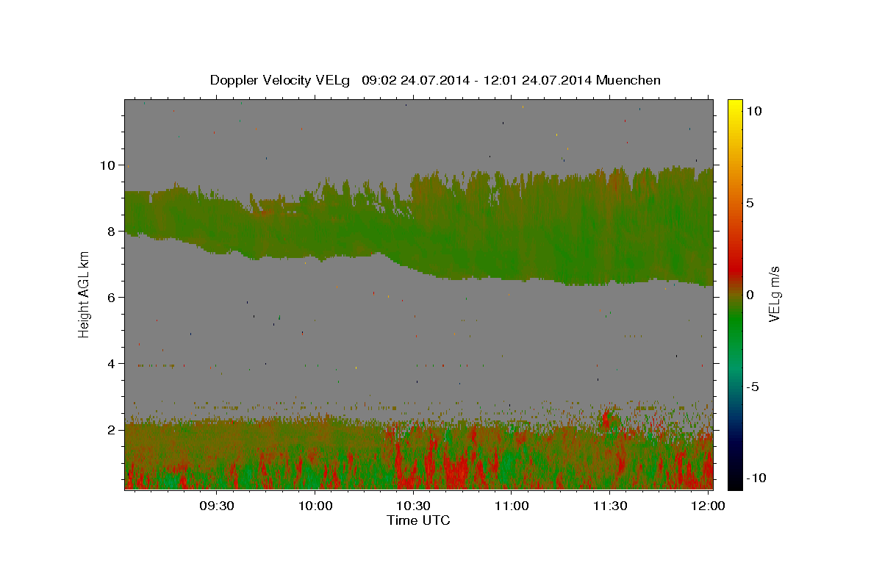Click the 'Height AGL km' axis label

(x=85, y=295)
